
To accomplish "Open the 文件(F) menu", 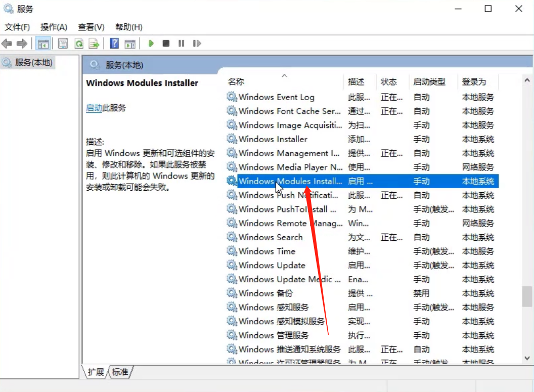I will tap(17, 27).
